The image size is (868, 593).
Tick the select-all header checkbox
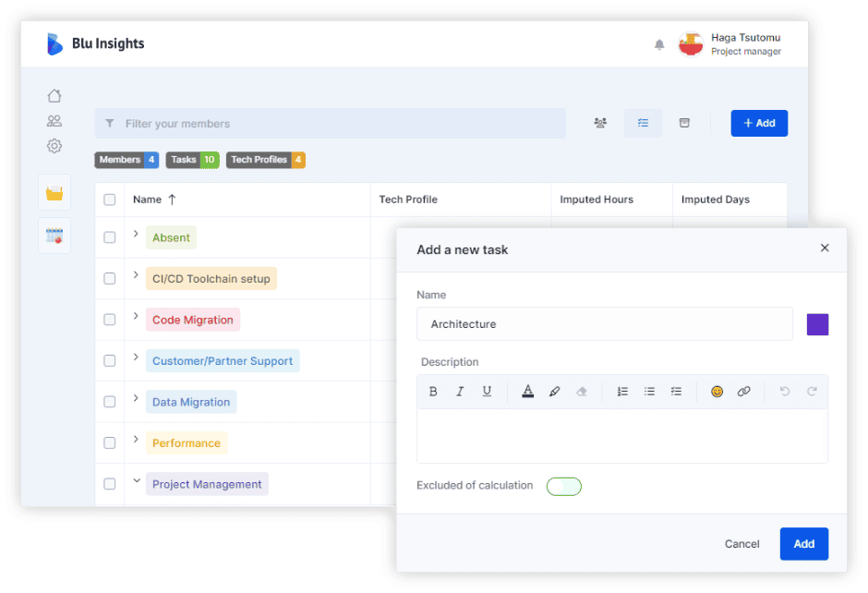point(110,200)
